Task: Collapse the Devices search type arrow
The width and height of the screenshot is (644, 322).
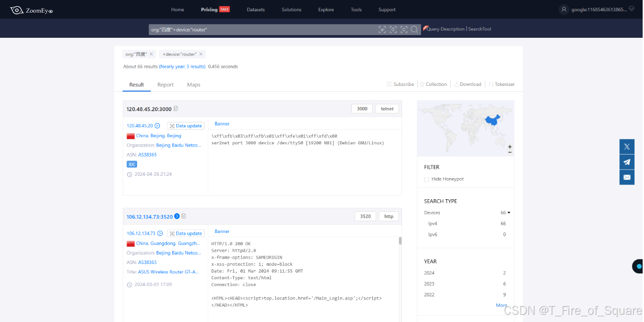Action: [509, 213]
